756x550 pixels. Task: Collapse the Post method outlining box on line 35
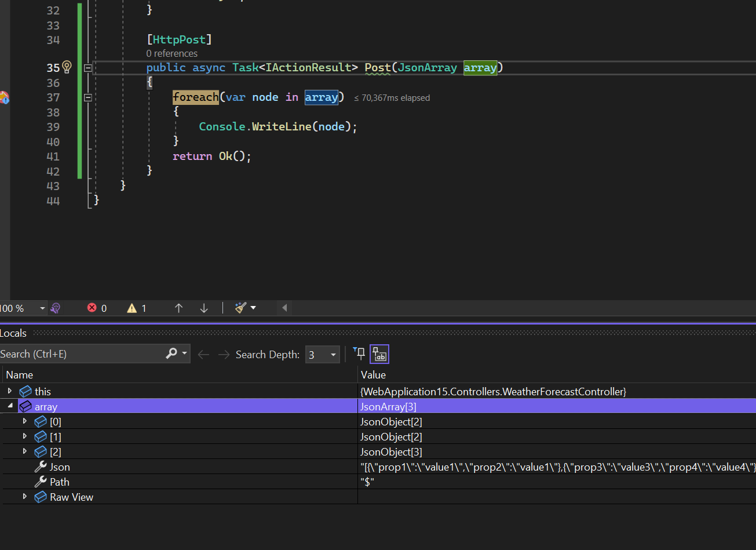pyautogui.click(x=88, y=68)
